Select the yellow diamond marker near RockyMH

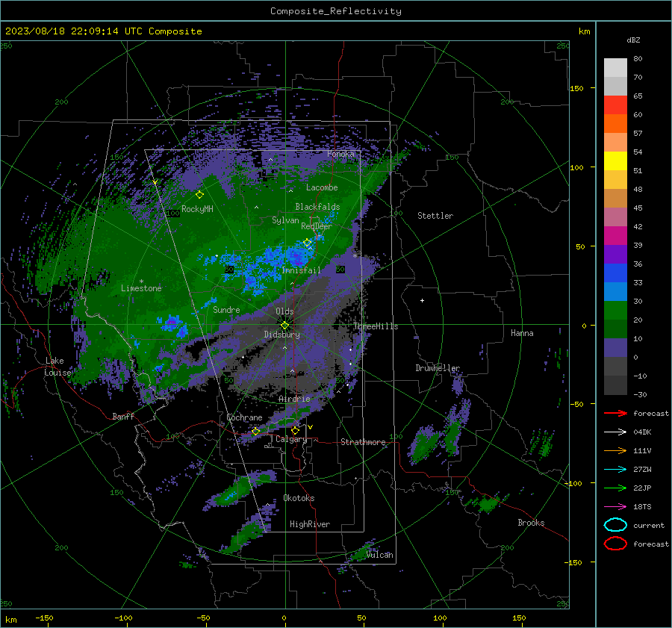click(x=199, y=195)
